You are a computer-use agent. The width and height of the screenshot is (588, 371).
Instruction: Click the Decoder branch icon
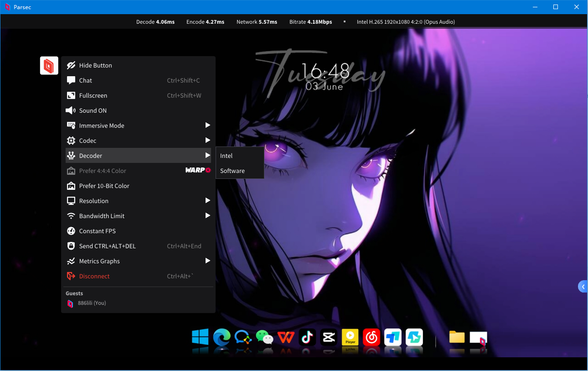point(71,156)
